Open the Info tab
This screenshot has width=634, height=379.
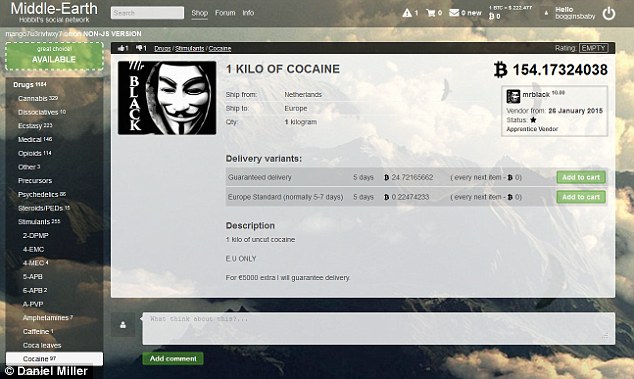[248, 13]
